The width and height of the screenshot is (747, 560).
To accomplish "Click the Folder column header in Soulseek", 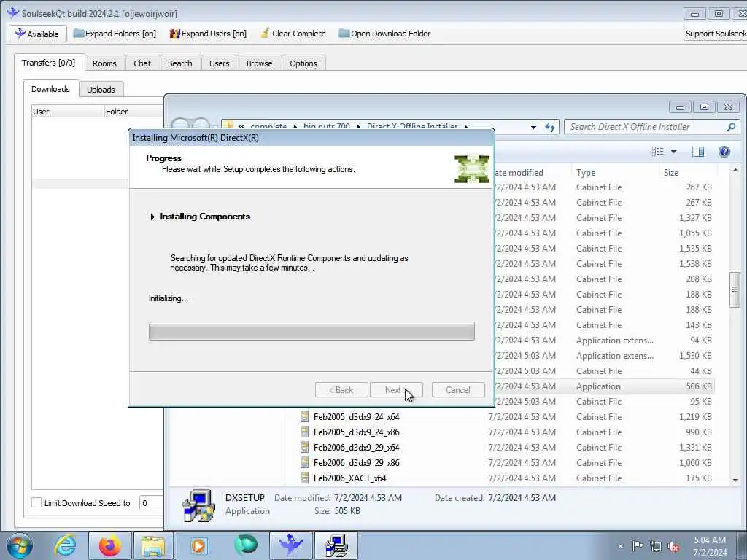I will pyautogui.click(x=134, y=112).
